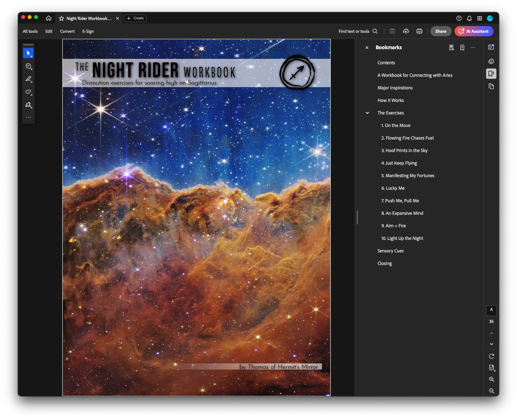Print the document
Screen dimensions: 517x420
(x=419, y=31)
